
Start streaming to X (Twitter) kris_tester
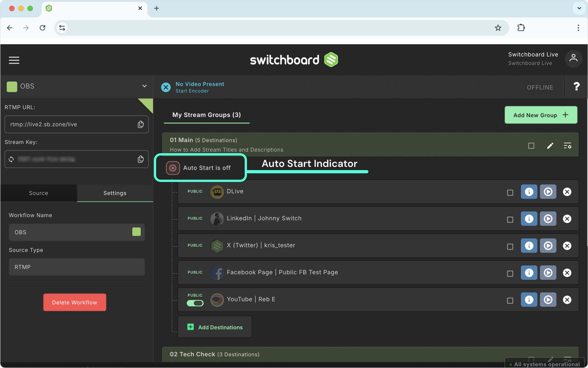click(548, 246)
